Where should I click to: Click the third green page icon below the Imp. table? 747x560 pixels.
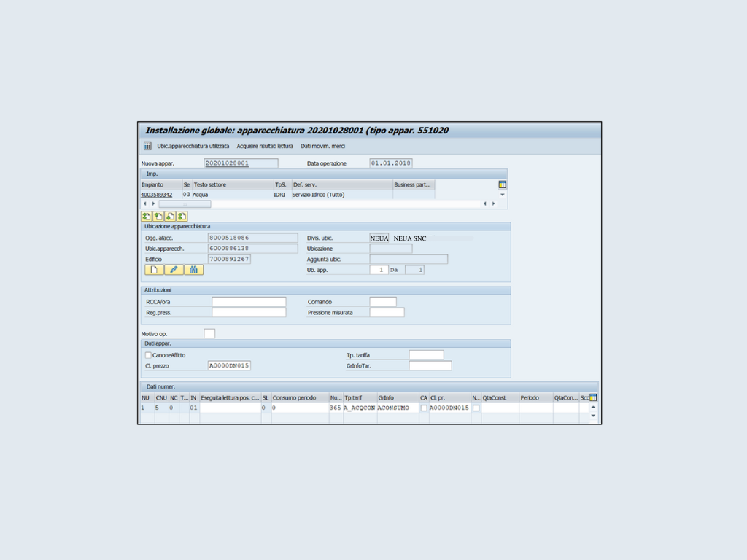(170, 216)
